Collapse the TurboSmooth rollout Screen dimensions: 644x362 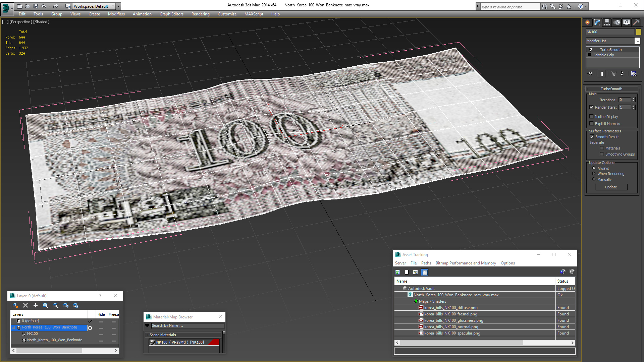(587, 89)
